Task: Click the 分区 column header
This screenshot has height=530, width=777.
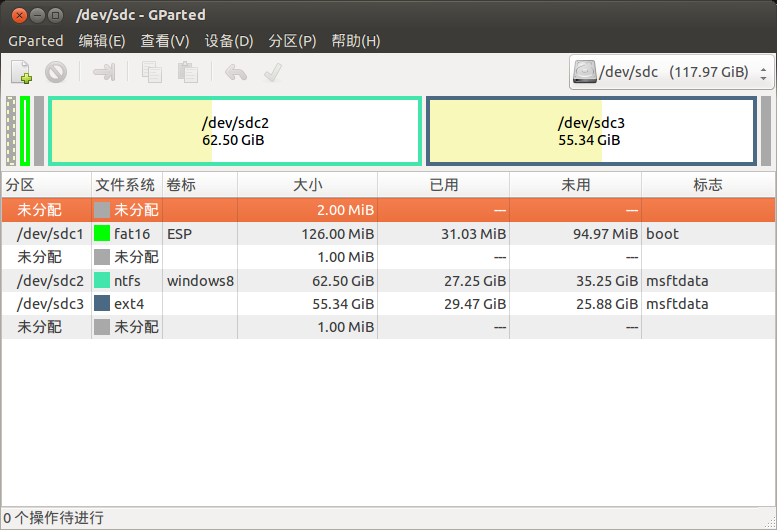Action: pos(47,185)
